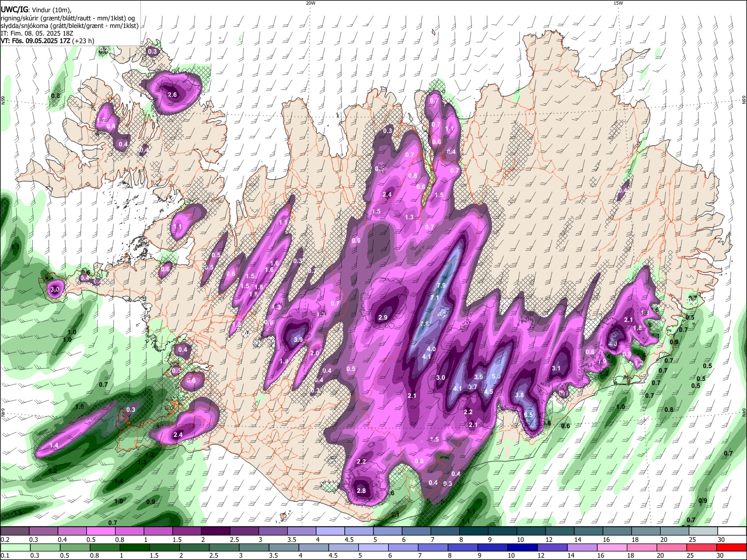The height and width of the screenshot is (560, 747).
Task: Click the 0.1 label on the rain legend
Action: (5, 556)
